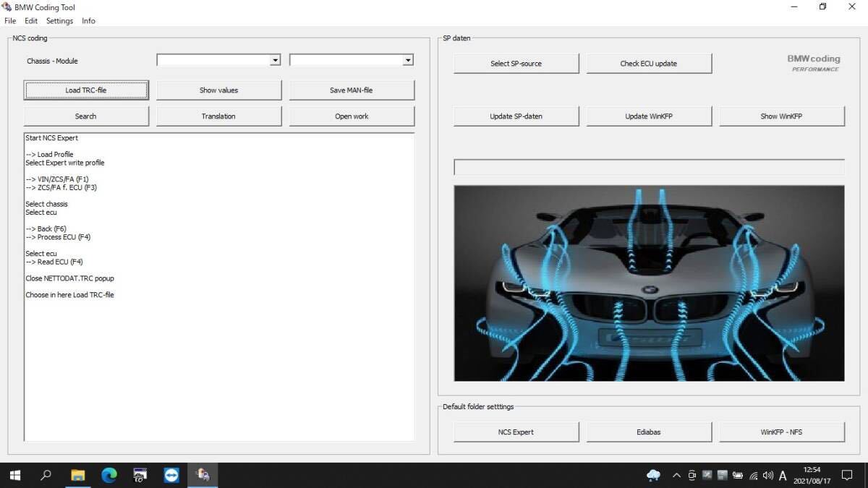Click the BMW concept car image
The image size is (868, 488).
pyautogui.click(x=649, y=283)
